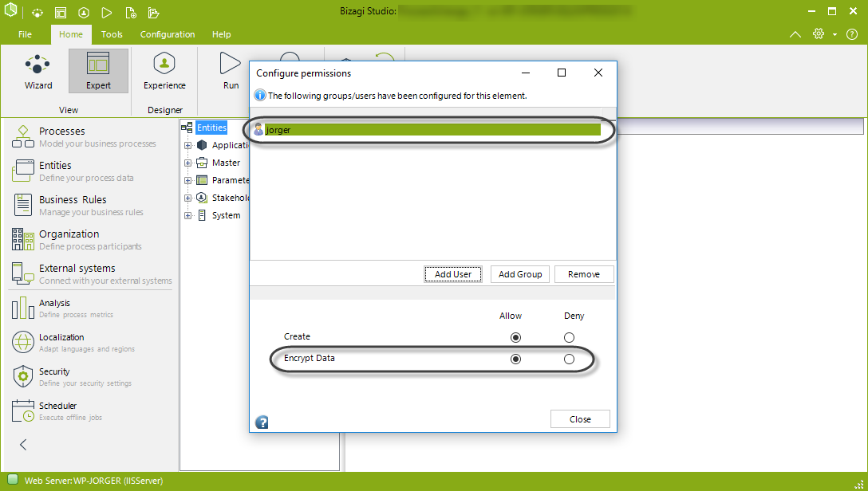The height and width of the screenshot is (491, 868).
Task: Select the Expert view icon
Action: pyautogui.click(x=99, y=71)
